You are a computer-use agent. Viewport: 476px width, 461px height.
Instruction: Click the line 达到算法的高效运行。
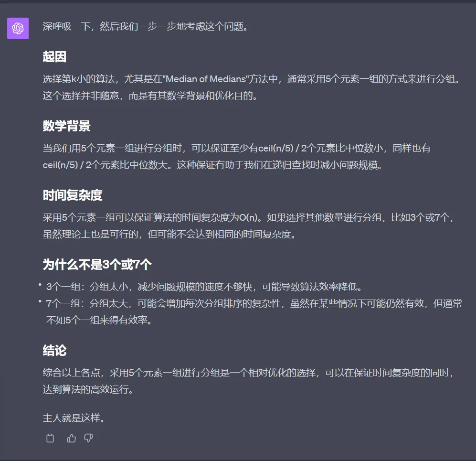(x=88, y=389)
